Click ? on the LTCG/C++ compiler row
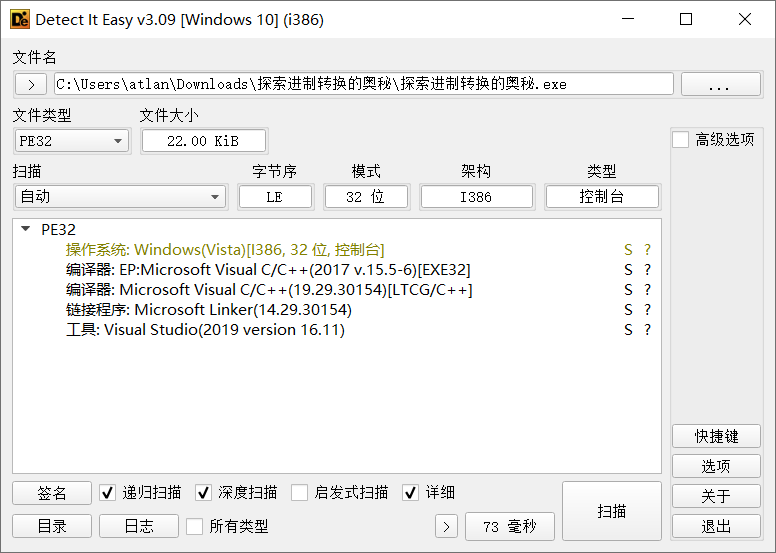This screenshot has height=553, width=776. [x=647, y=290]
